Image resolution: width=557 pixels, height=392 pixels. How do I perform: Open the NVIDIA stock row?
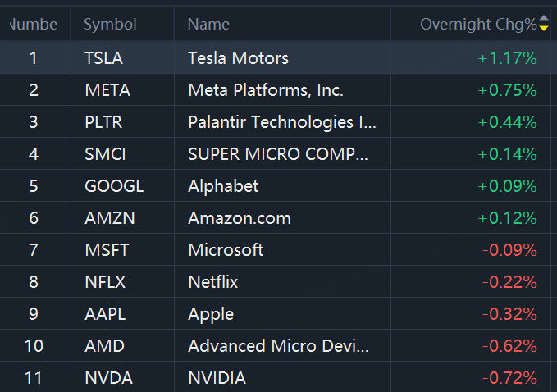[276, 377]
